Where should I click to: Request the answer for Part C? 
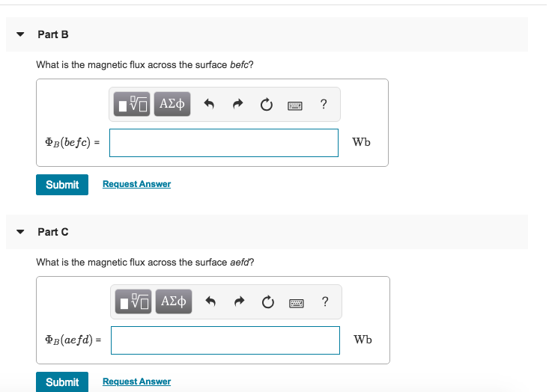[136, 382]
